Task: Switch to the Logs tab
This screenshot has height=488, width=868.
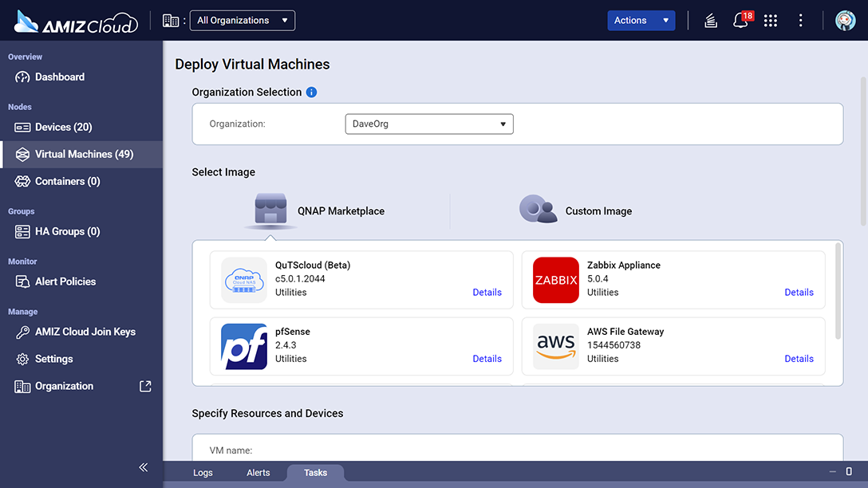Action: tap(203, 472)
